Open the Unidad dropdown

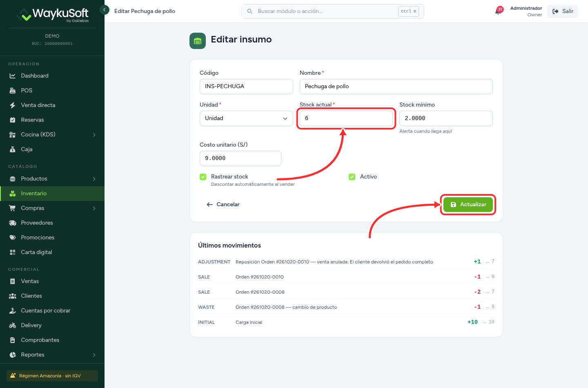coord(246,118)
